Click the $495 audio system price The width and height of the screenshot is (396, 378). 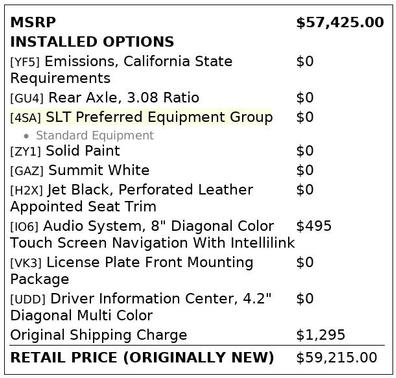[x=314, y=226]
